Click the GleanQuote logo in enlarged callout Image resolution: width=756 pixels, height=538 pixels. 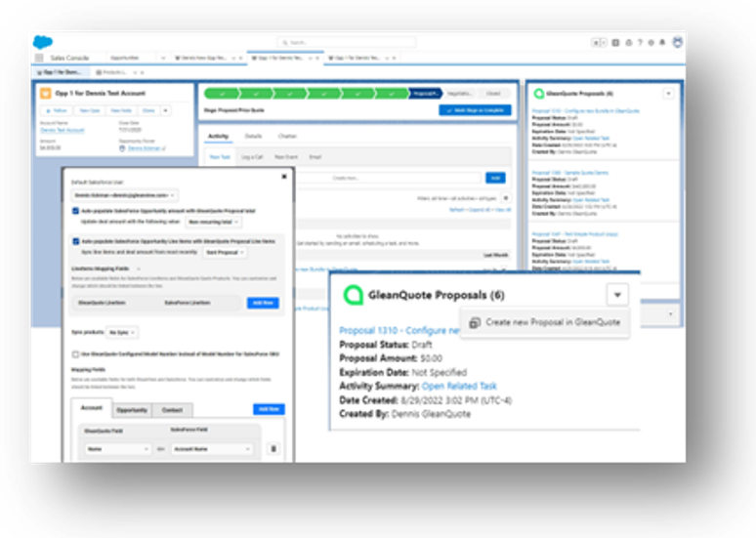point(353,295)
